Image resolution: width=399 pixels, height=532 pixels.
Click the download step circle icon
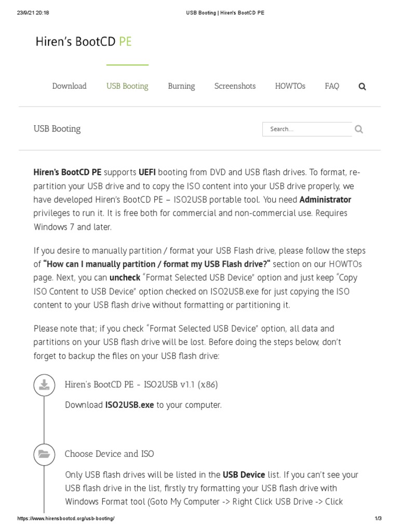coord(45,384)
